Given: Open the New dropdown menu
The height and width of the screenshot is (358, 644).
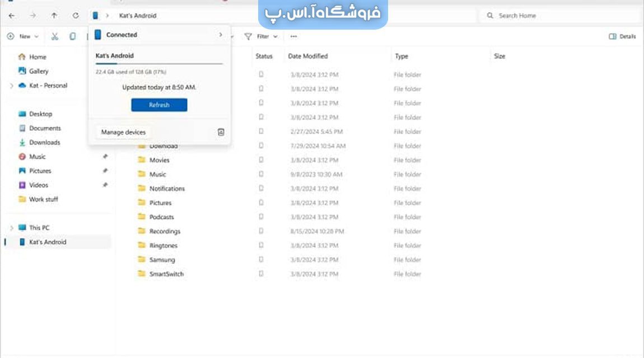Looking at the screenshot, I should pyautogui.click(x=22, y=36).
